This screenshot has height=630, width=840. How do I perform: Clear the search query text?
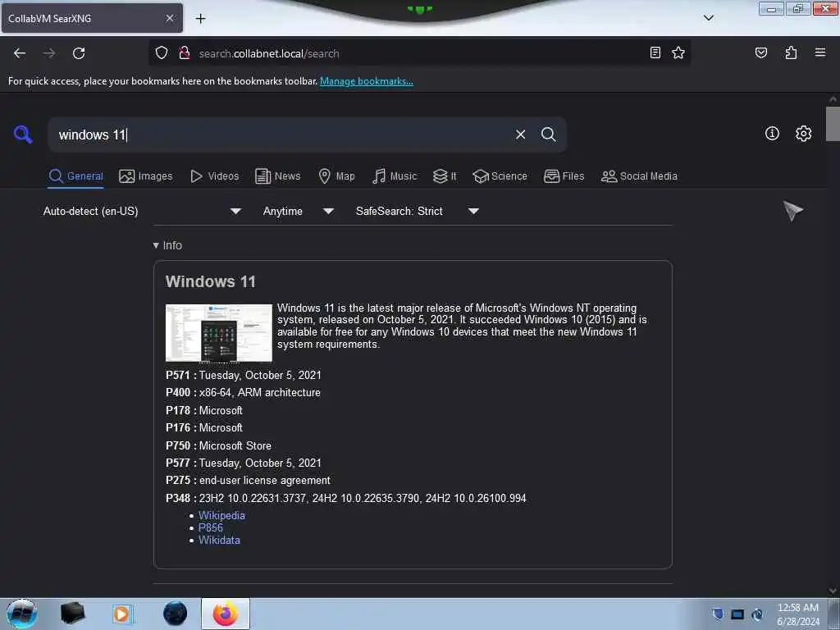click(x=520, y=135)
